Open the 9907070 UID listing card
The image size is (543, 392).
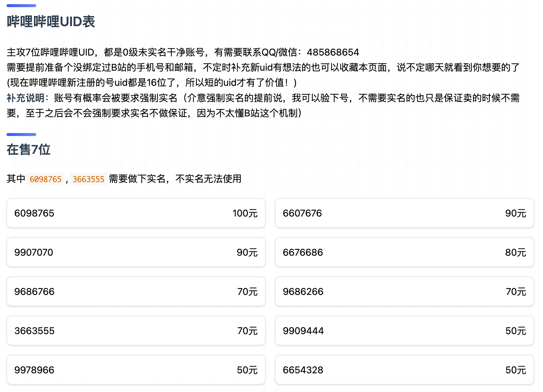(136, 252)
